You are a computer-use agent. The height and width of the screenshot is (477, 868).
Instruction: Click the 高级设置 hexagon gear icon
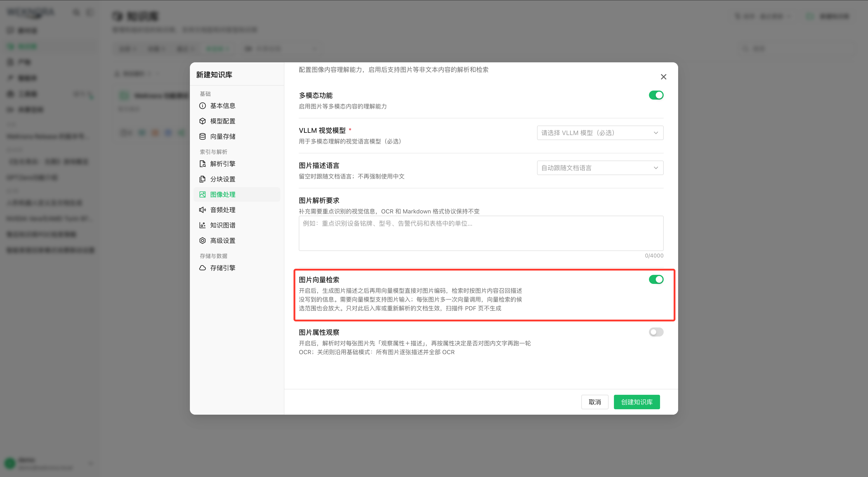coord(203,240)
